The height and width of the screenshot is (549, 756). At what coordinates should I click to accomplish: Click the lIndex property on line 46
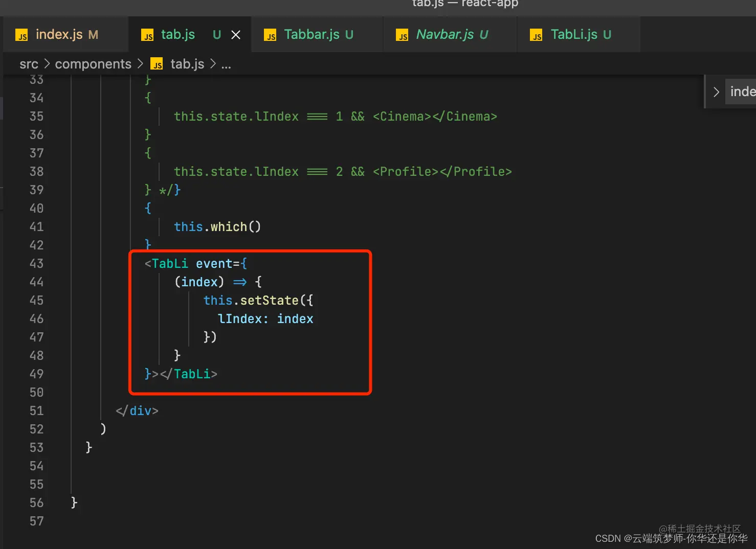click(239, 319)
